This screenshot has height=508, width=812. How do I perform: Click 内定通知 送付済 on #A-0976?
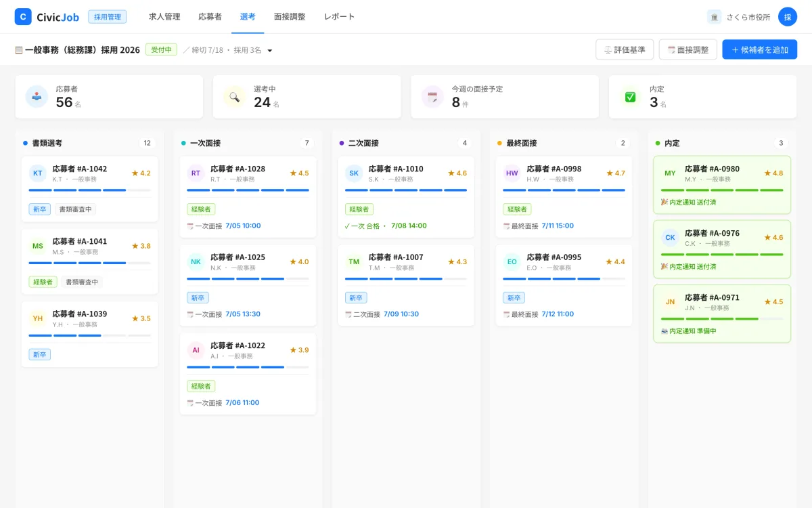tap(689, 267)
